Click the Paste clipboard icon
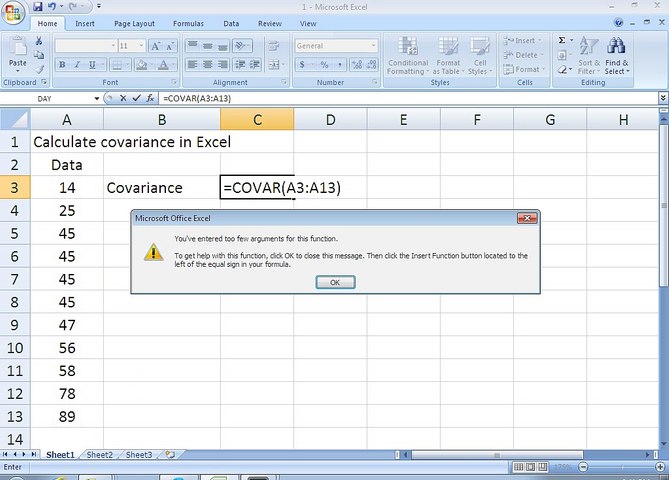Screen dimensions: 669x480 tap(17, 48)
